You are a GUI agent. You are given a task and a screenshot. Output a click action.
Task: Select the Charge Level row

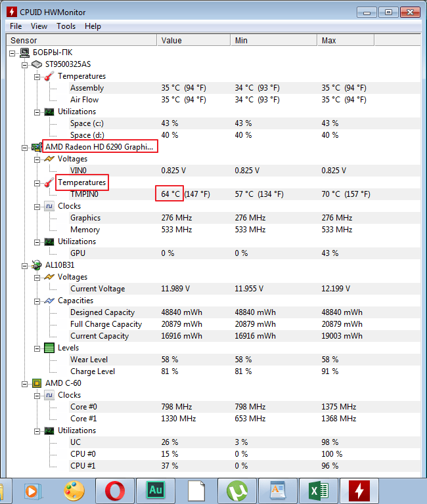point(244,371)
